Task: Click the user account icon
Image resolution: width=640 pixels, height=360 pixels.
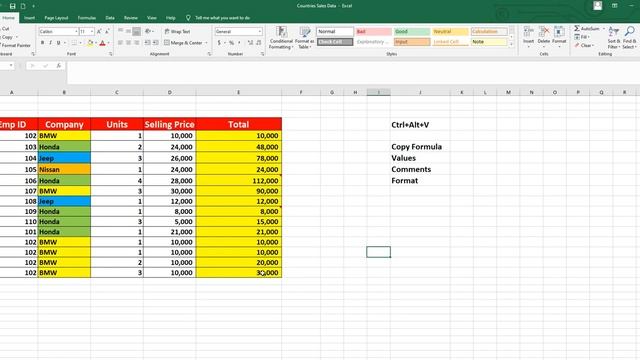Action: 598,6
